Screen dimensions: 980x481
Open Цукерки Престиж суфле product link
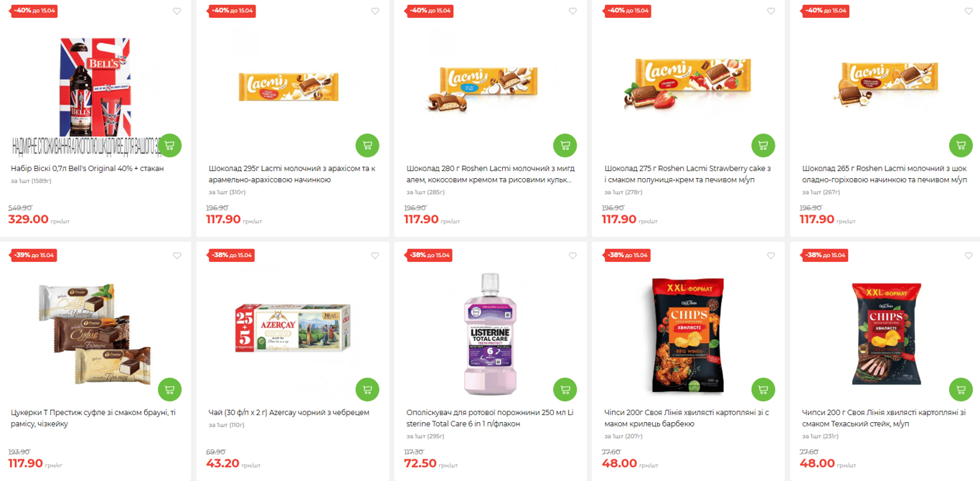pyautogui.click(x=93, y=418)
